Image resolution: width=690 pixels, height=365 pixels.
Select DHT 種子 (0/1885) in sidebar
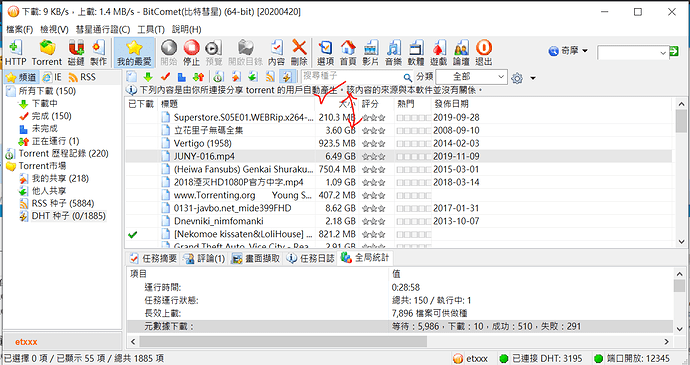(68, 216)
